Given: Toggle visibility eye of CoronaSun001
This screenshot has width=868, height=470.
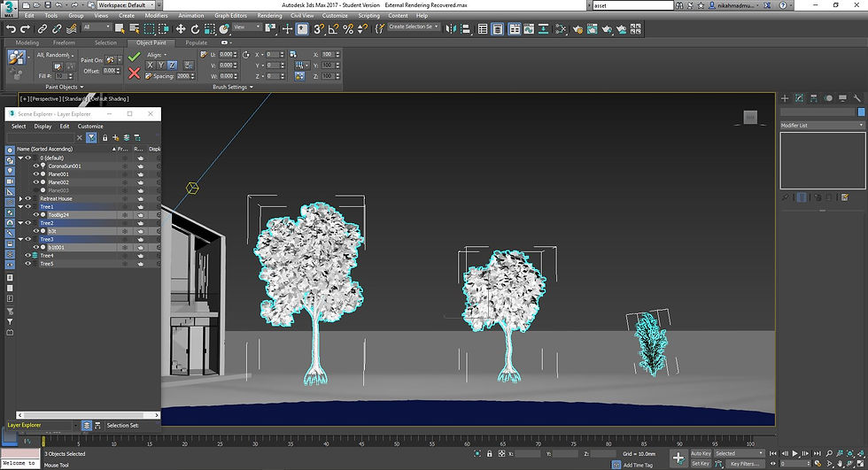Looking at the screenshot, I should [x=36, y=166].
